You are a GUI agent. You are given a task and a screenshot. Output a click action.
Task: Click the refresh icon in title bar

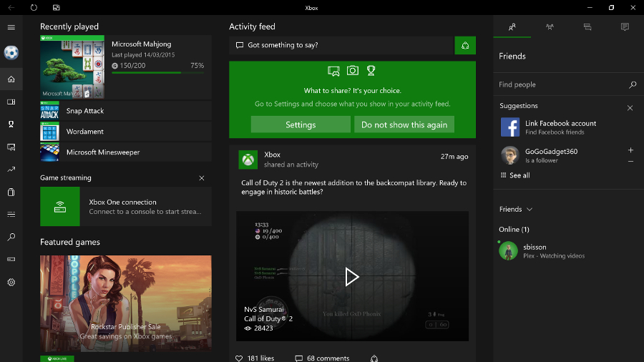(34, 7)
